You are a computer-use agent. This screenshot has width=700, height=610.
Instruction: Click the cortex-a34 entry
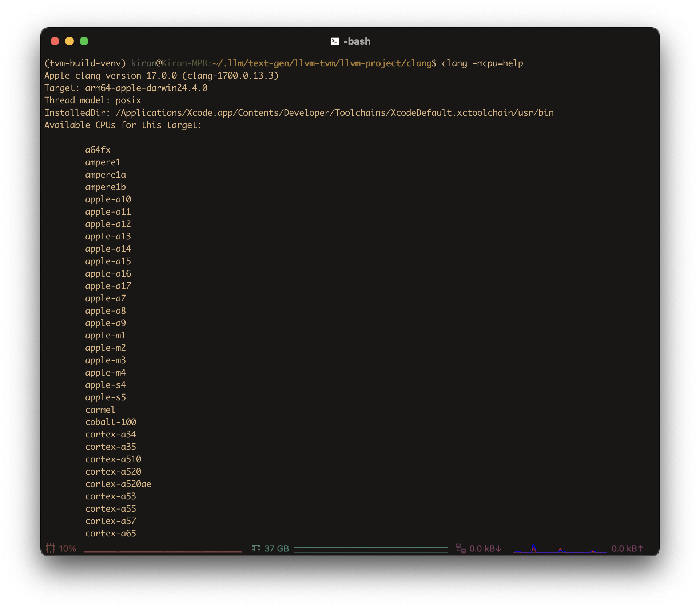[x=111, y=435]
